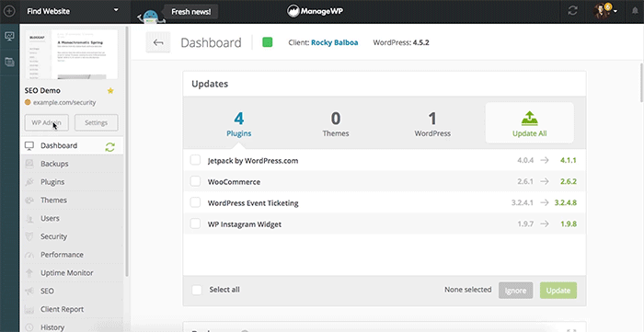644x332 pixels.
Task: Open Backups in the sidebar
Action: [x=72, y=164]
